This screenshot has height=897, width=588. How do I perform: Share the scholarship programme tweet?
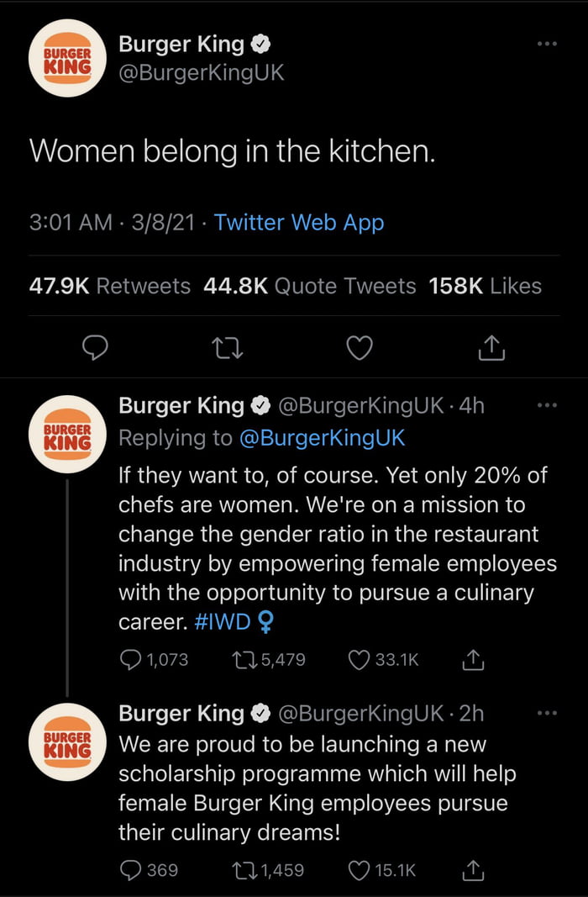[x=474, y=870]
